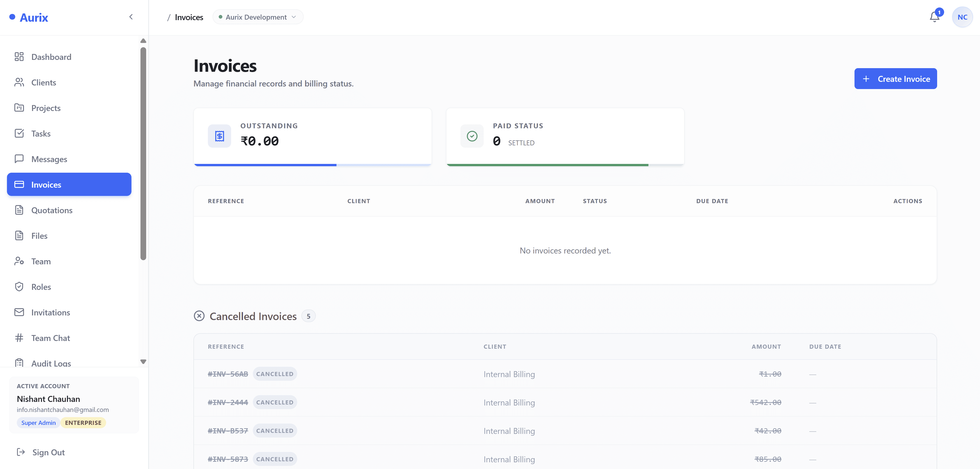The height and width of the screenshot is (469, 980).
Task: Click the Team user-gear icon
Action: coord(19,261)
